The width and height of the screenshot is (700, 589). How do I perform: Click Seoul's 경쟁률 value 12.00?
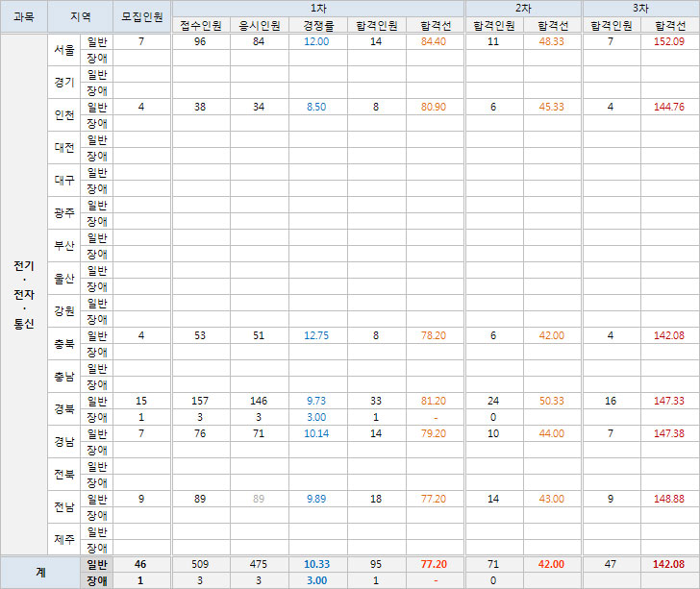pyautogui.click(x=316, y=41)
